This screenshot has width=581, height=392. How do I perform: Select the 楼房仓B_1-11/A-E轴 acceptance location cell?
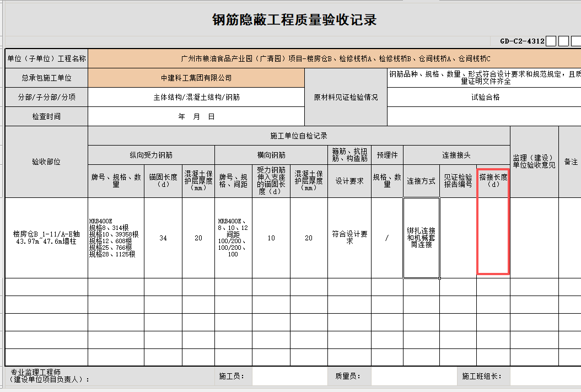pos(46,238)
